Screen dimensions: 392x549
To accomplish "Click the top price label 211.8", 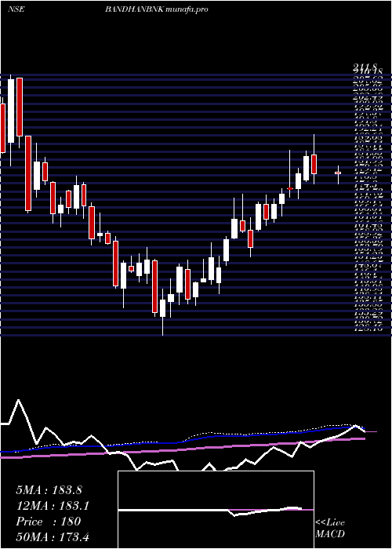I will 365,67.
